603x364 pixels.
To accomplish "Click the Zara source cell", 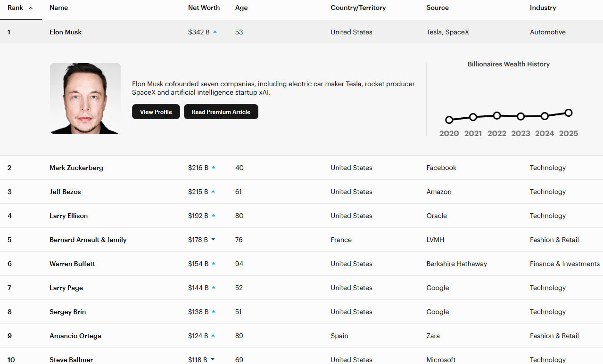I will (433, 336).
